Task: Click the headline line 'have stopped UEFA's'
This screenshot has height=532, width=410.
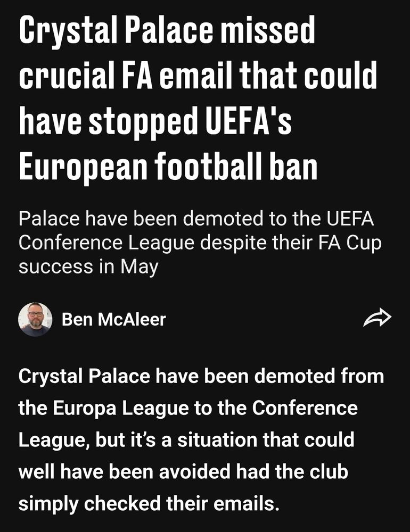Action: tap(156, 122)
